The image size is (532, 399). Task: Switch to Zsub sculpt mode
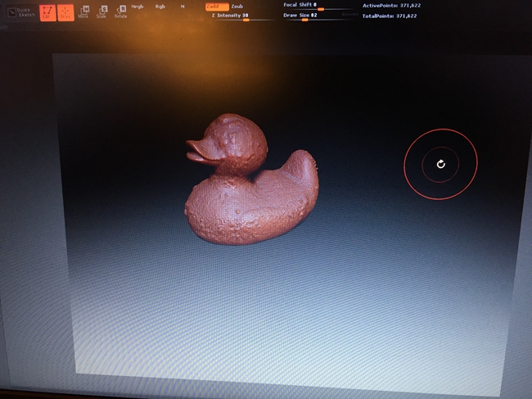(237, 7)
